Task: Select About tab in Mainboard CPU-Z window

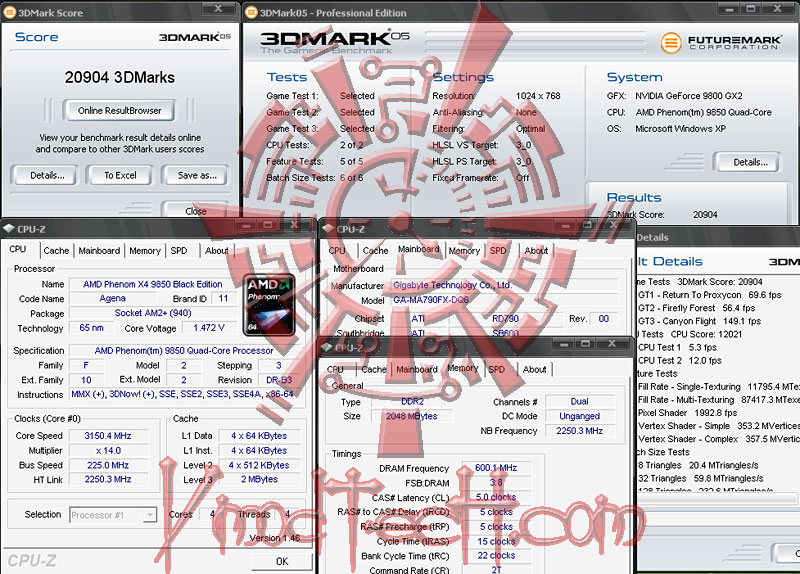Action: tap(536, 251)
